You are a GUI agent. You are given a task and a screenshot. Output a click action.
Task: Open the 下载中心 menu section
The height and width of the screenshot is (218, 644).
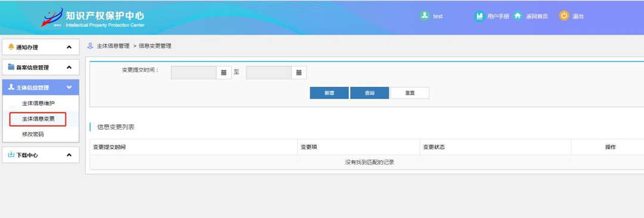41,155
